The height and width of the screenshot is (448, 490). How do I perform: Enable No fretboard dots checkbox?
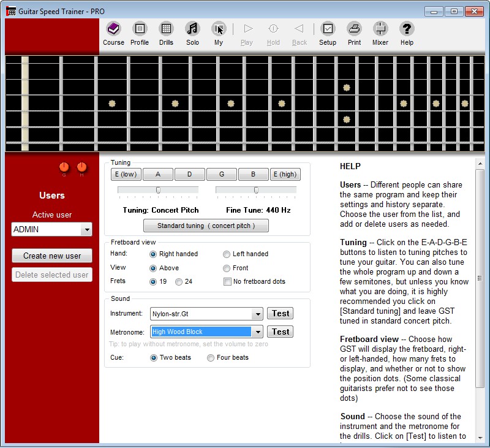coord(227,282)
